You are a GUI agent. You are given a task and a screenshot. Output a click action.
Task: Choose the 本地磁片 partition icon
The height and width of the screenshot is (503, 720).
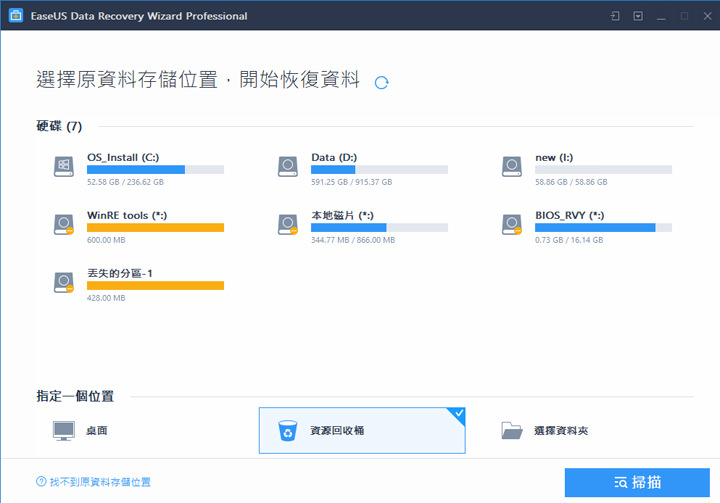point(288,223)
